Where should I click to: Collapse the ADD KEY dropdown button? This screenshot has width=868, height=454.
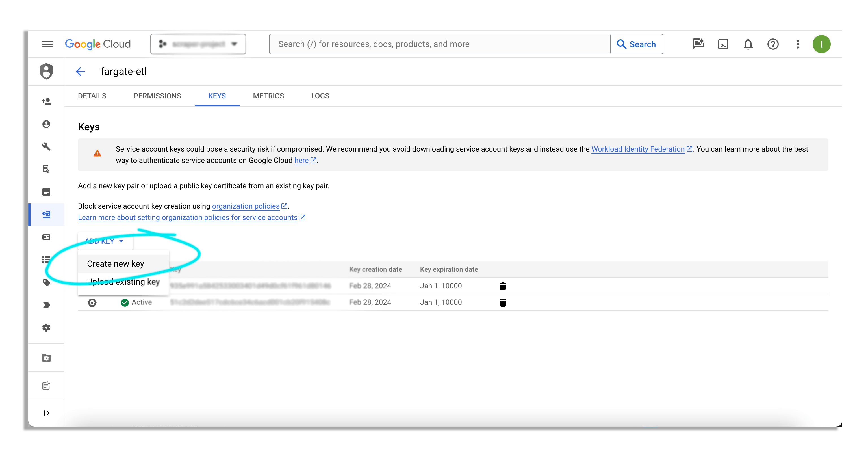(105, 241)
